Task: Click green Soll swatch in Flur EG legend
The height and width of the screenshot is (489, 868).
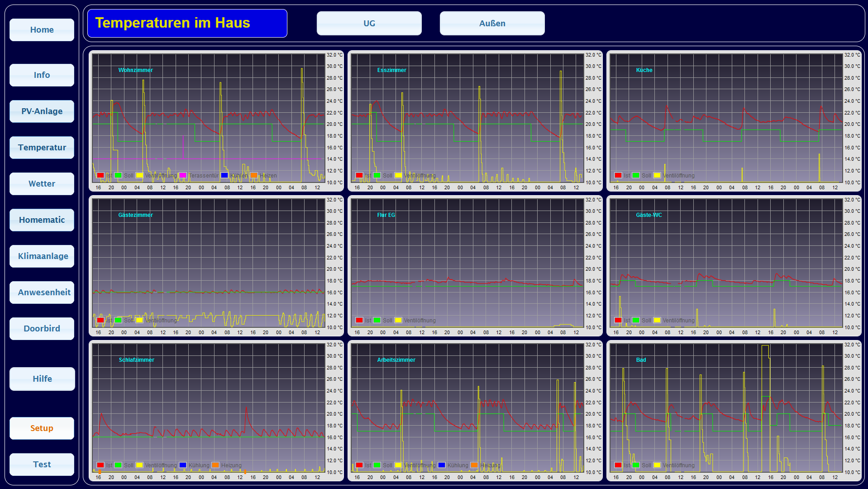Action: point(377,320)
